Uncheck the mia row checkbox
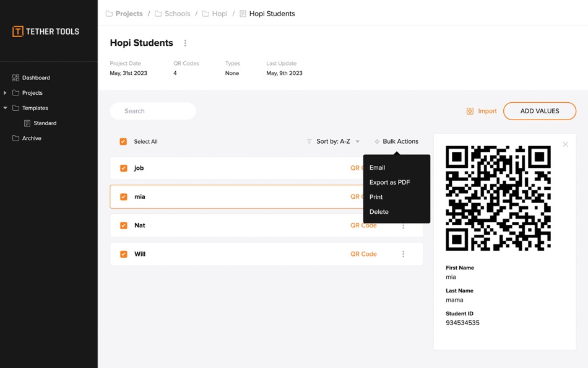Image resolution: width=588 pixels, height=368 pixels. click(123, 197)
